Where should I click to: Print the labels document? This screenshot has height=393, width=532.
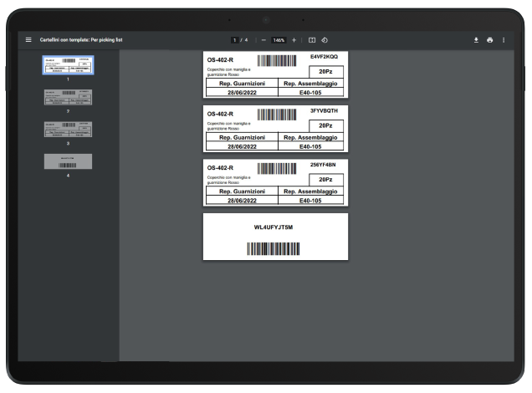pos(489,40)
